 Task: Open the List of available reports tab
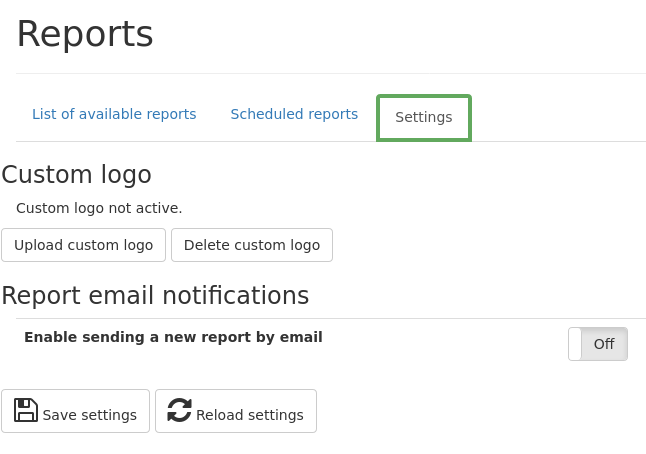(x=114, y=114)
